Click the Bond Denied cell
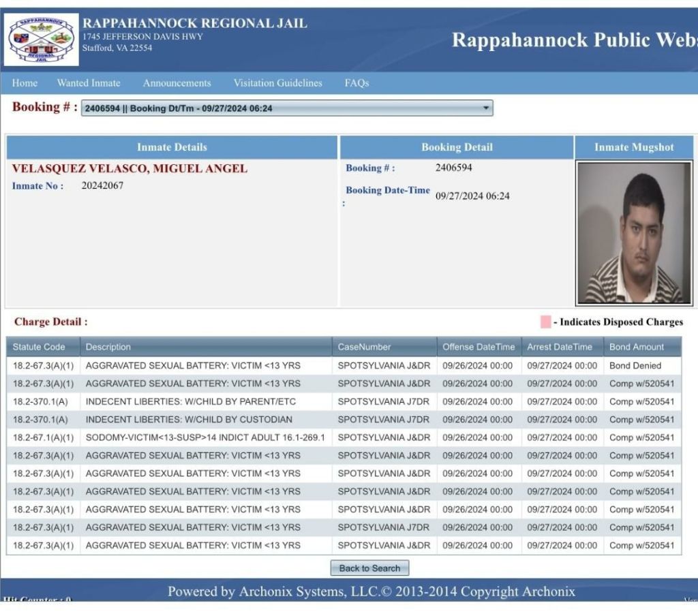Screen dimensions: 698x616 635,365
